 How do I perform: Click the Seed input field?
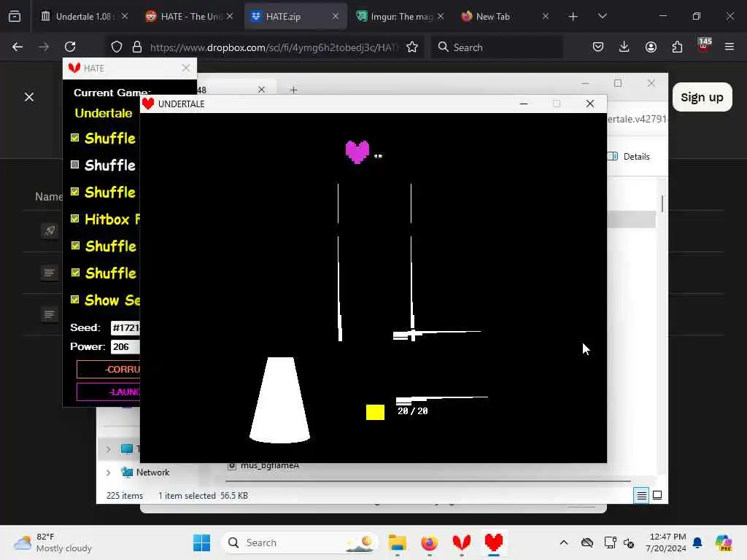point(125,327)
